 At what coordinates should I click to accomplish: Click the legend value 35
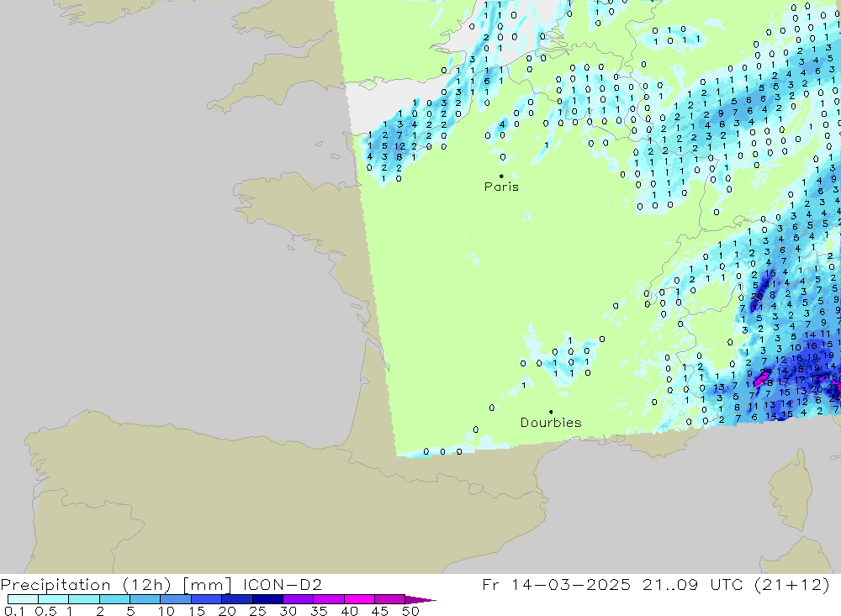[x=319, y=611]
